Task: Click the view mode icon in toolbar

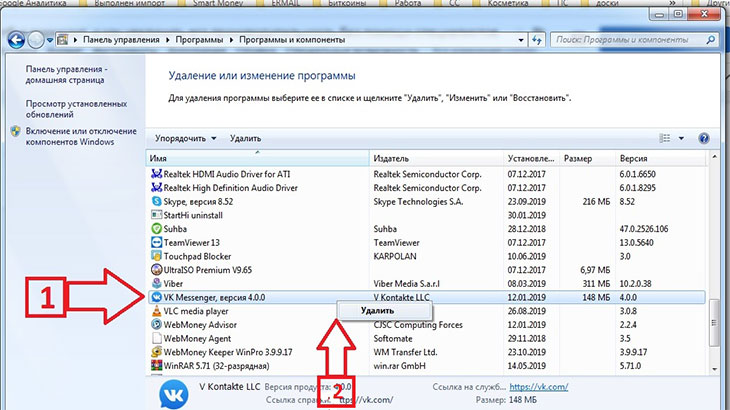Action: coord(665,138)
